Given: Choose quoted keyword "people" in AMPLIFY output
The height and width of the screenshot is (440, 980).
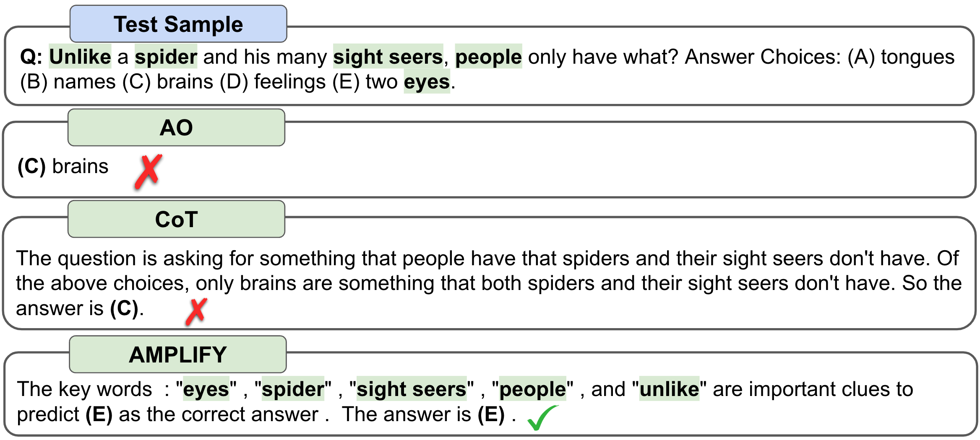Looking at the screenshot, I should pyautogui.click(x=532, y=389).
